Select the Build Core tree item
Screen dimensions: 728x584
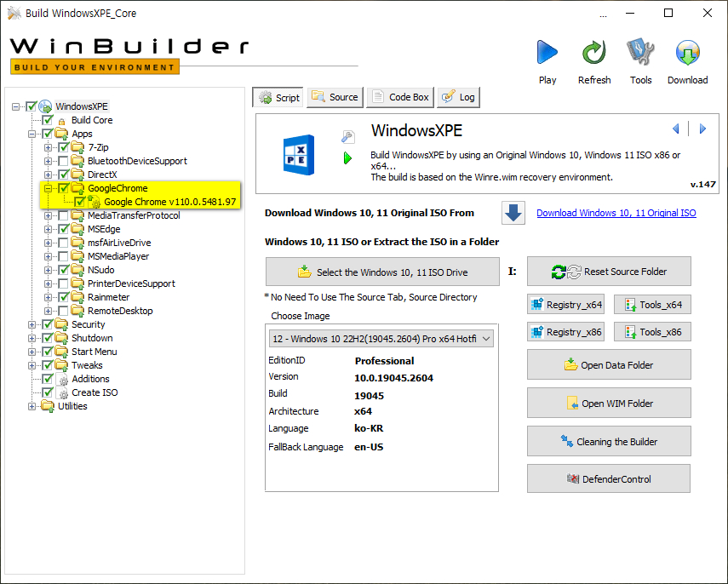pyautogui.click(x=92, y=120)
